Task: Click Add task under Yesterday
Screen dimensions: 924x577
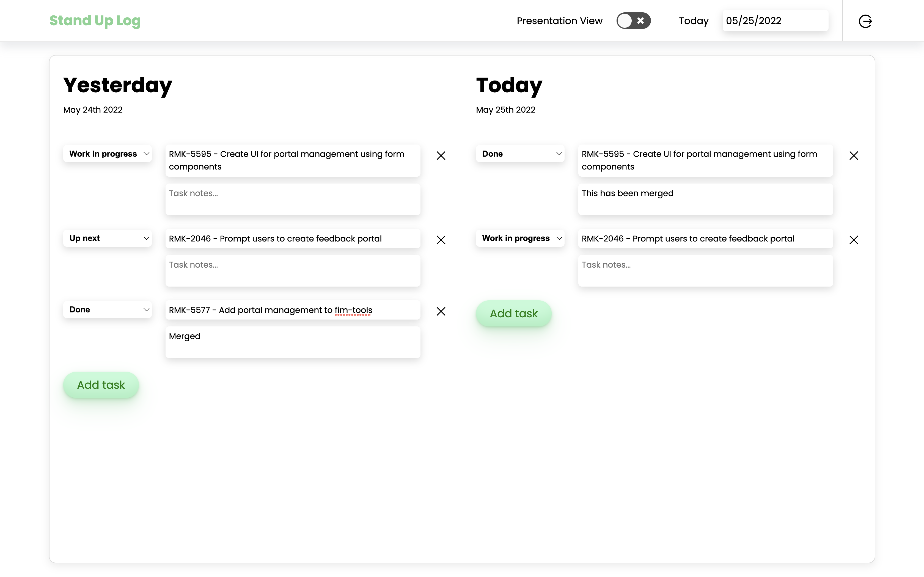Action: click(x=101, y=385)
